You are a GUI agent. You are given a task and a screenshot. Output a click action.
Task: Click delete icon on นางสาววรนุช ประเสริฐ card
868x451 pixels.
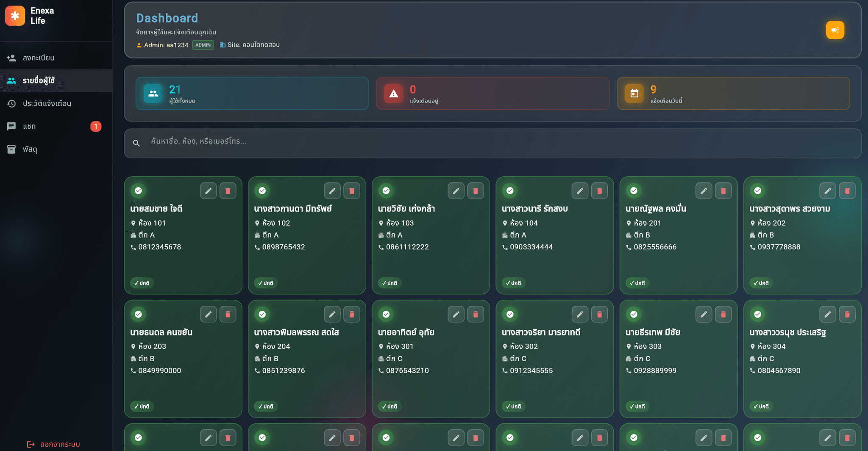(847, 314)
